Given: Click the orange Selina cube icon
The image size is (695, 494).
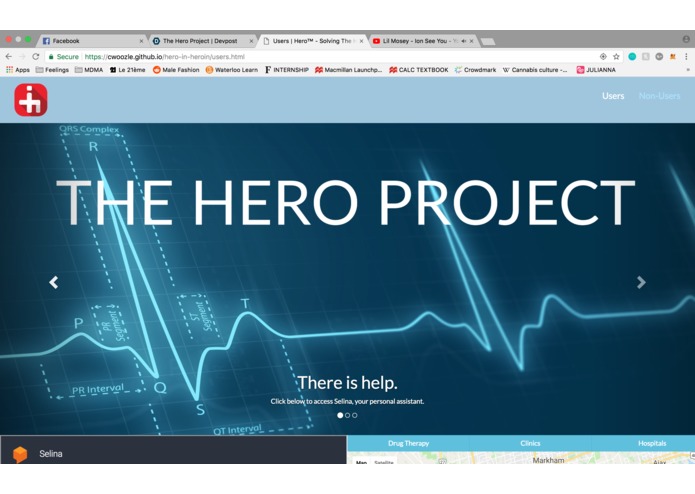Looking at the screenshot, I should click(20, 454).
